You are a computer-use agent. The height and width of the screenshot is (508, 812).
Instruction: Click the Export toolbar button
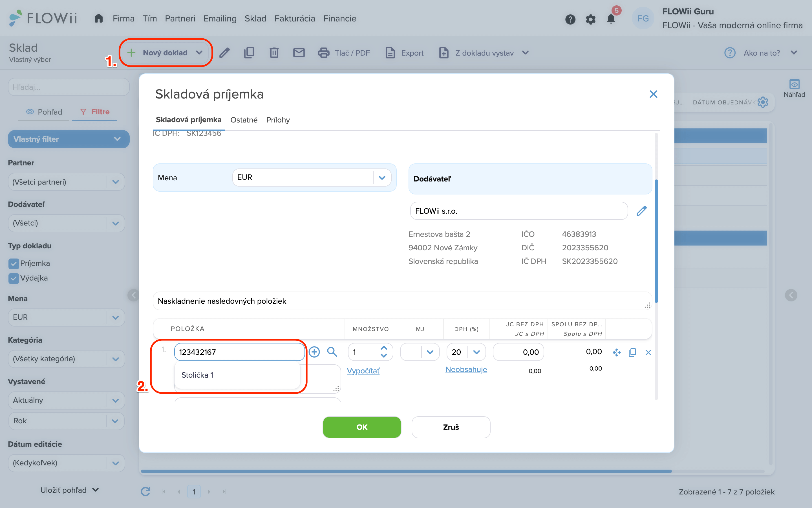(404, 53)
